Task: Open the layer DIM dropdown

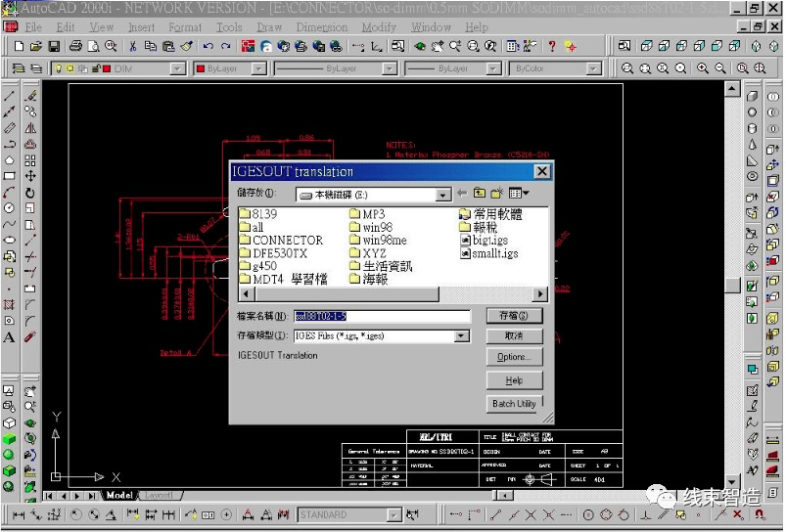Action: pos(177,68)
